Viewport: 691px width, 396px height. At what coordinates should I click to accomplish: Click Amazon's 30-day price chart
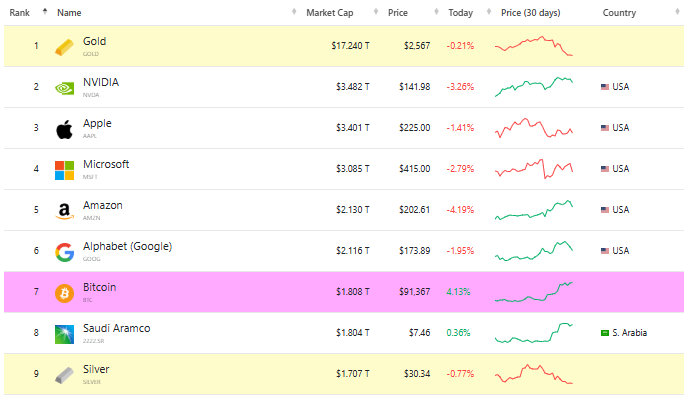pos(534,210)
